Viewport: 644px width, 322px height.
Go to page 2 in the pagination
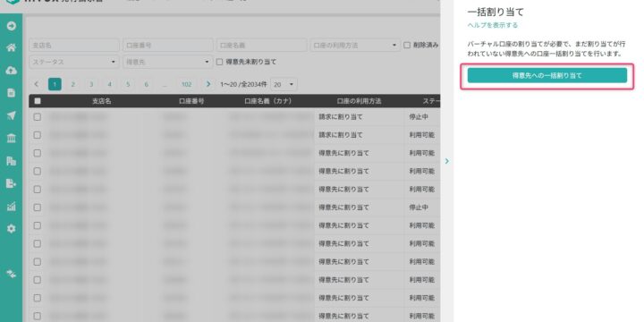click(73, 84)
